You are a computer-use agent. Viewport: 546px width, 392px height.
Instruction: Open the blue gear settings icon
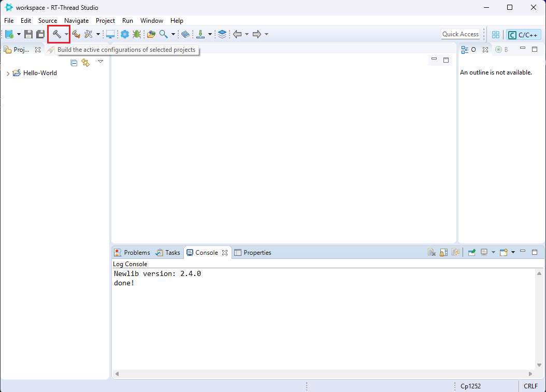[x=124, y=34]
